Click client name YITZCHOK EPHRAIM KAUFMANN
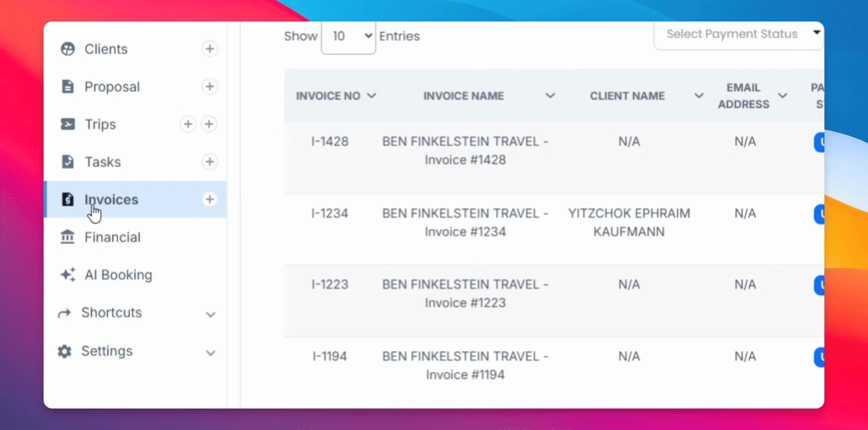Viewport: 868px width, 430px height. click(629, 222)
